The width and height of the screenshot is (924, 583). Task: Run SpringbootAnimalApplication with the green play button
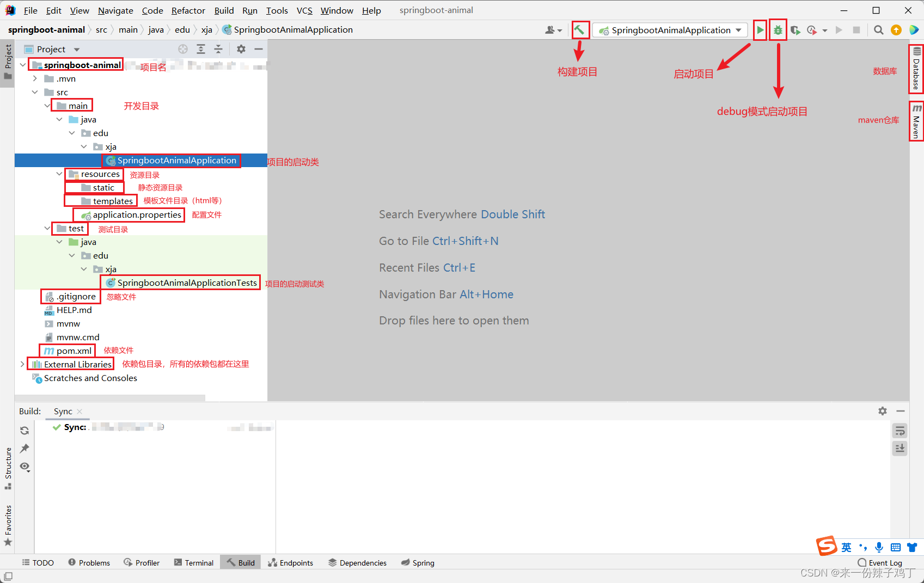pos(760,30)
